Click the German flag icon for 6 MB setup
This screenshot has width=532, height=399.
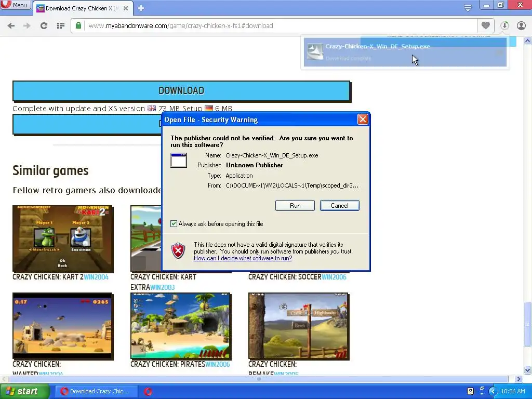click(x=209, y=109)
